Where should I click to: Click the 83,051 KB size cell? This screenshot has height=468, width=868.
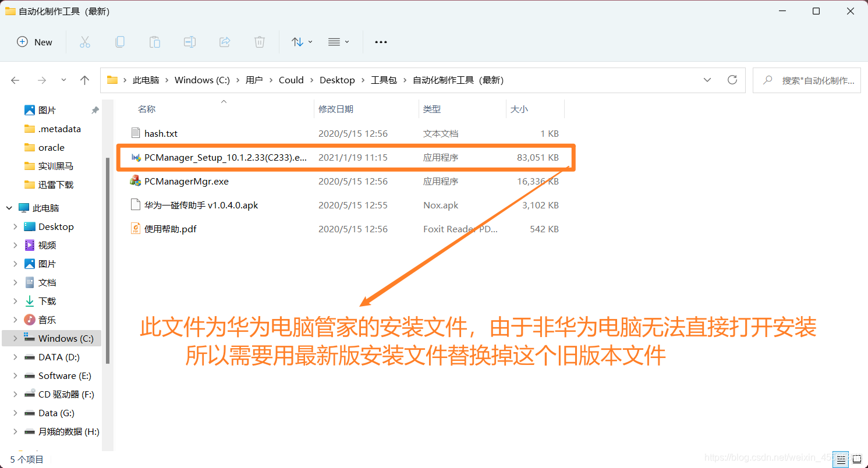pos(537,157)
